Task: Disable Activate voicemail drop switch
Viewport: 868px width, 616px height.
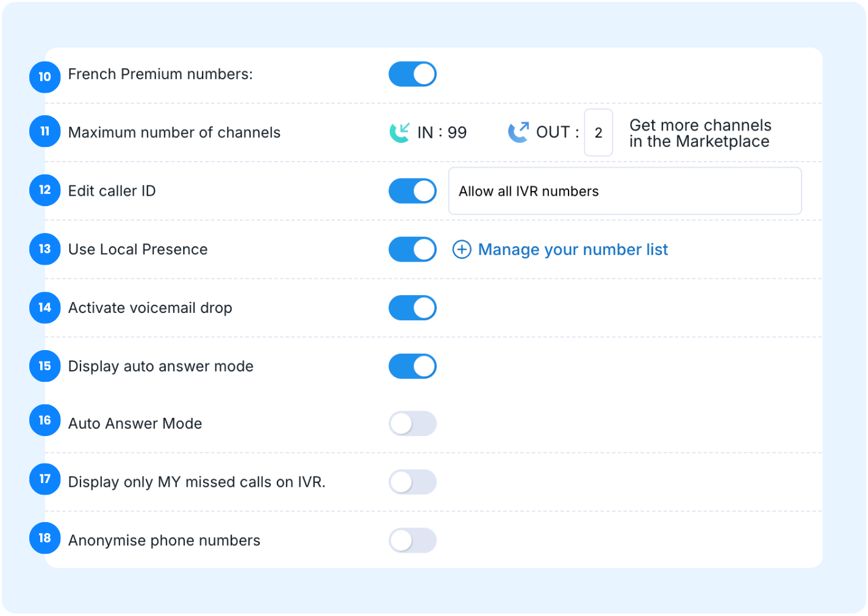Action: [x=412, y=308]
